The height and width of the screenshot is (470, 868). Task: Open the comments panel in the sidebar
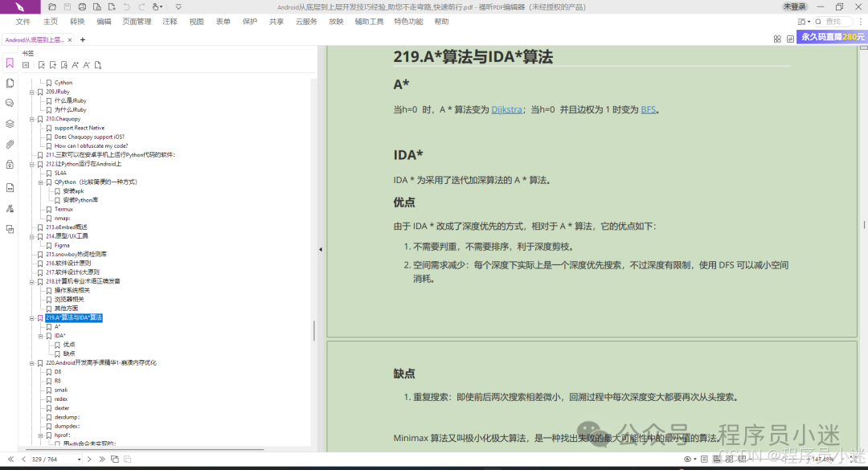coord(9,103)
